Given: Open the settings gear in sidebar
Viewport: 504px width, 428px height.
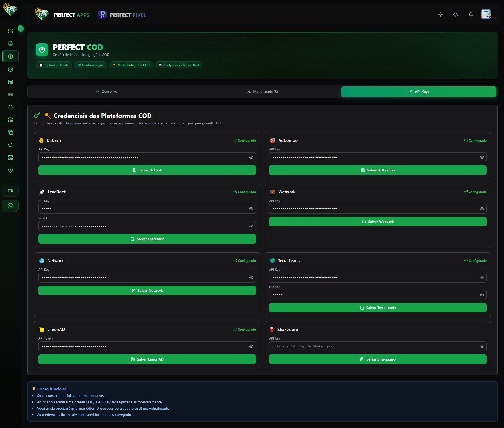Looking at the screenshot, I should 10,170.
